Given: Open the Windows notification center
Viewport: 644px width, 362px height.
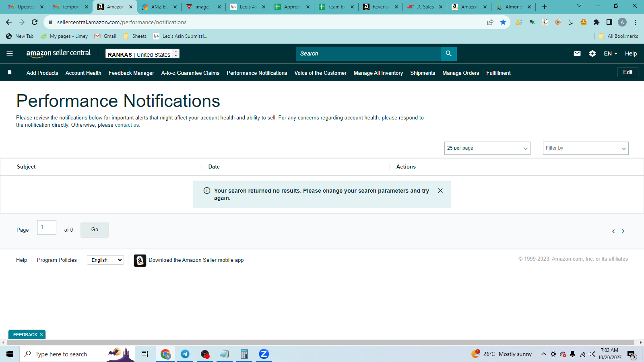Looking at the screenshot, I should click(632, 354).
